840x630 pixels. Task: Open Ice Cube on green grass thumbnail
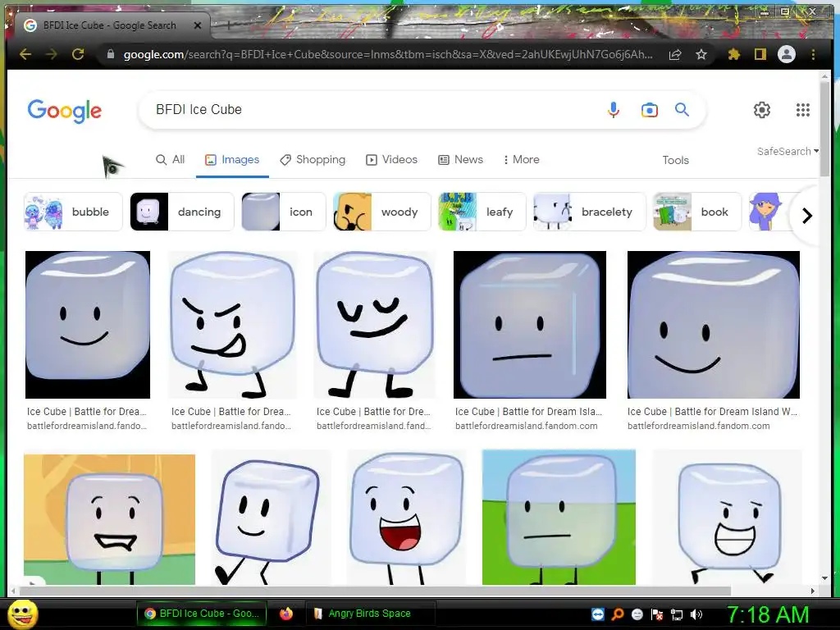click(559, 518)
